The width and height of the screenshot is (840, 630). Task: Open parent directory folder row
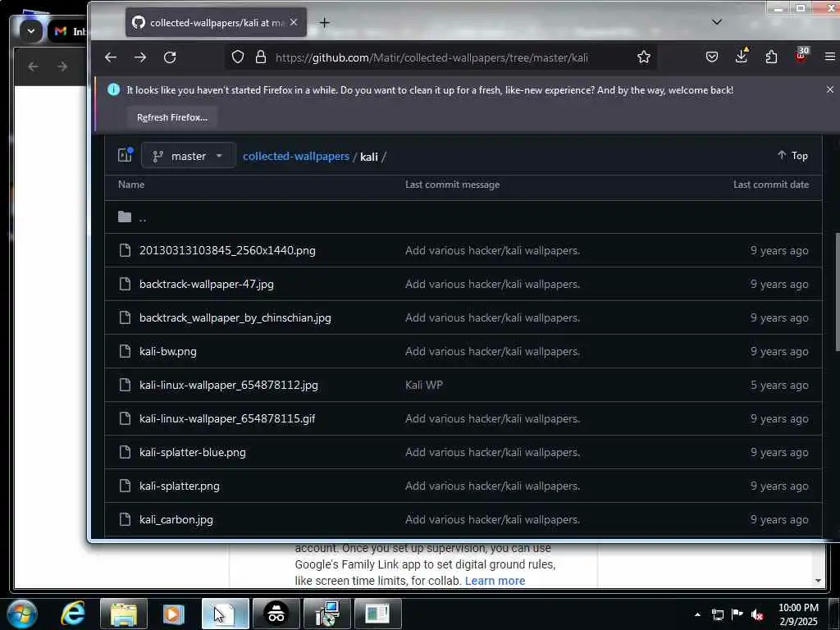[463, 217]
